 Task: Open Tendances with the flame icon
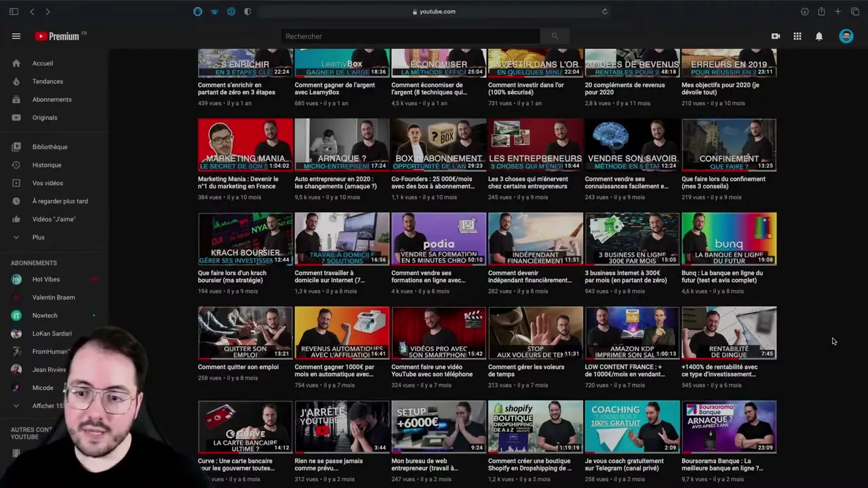16,81
